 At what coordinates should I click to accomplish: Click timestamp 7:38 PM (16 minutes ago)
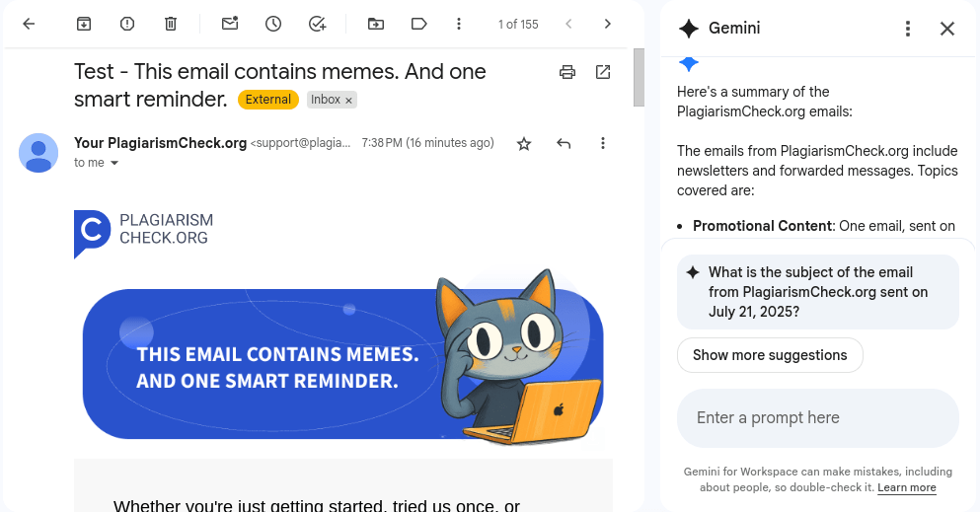pos(427,143)
